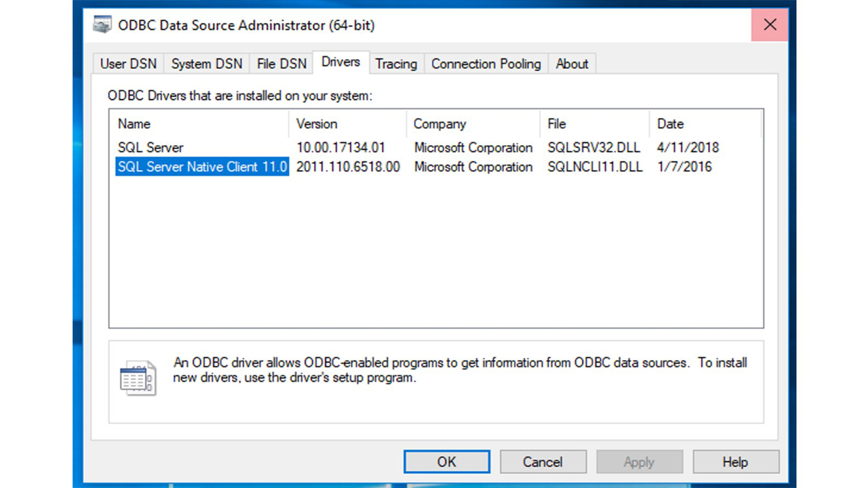Screen dimensions: 868x488
Task: Click the ODBC Administrator title bar icon
Action: pos(102,26)
